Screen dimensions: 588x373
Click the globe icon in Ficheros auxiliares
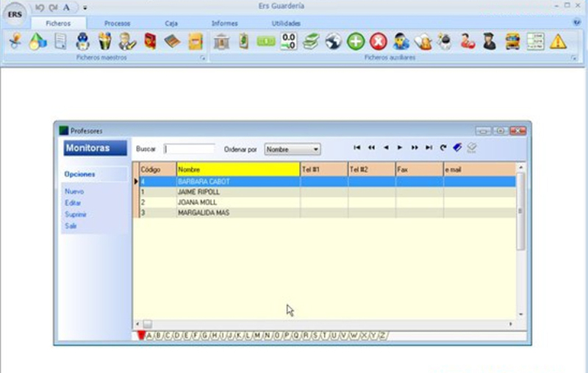(x=333, y=42)
